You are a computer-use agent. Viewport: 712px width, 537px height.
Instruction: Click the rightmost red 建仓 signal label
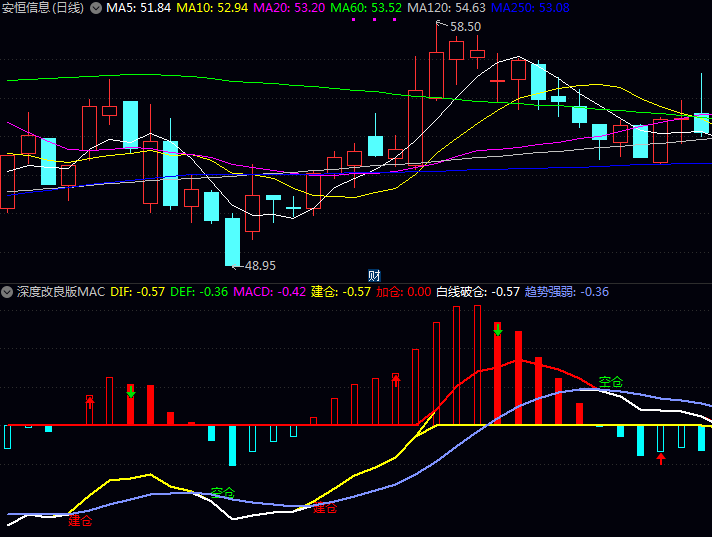[x=325, y=508]
